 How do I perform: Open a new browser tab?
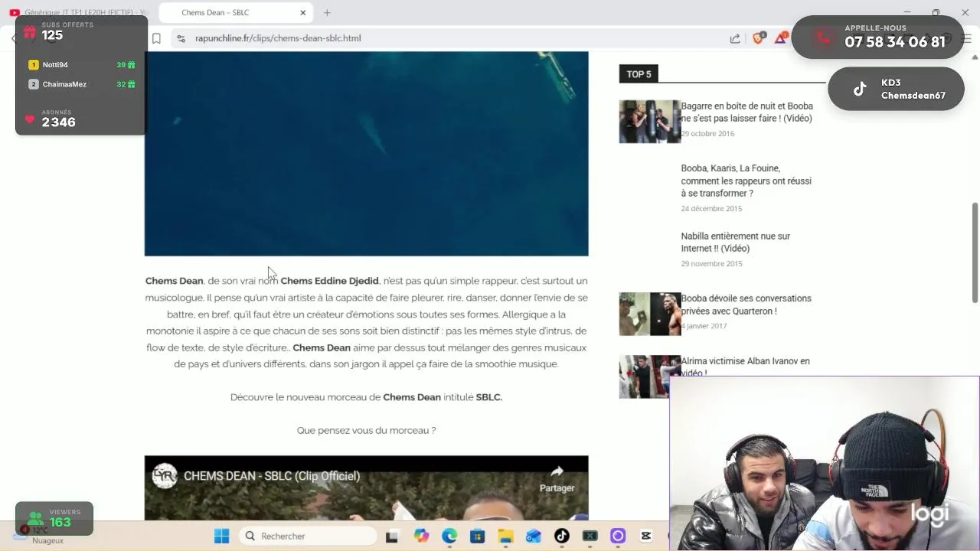(327, 12)
